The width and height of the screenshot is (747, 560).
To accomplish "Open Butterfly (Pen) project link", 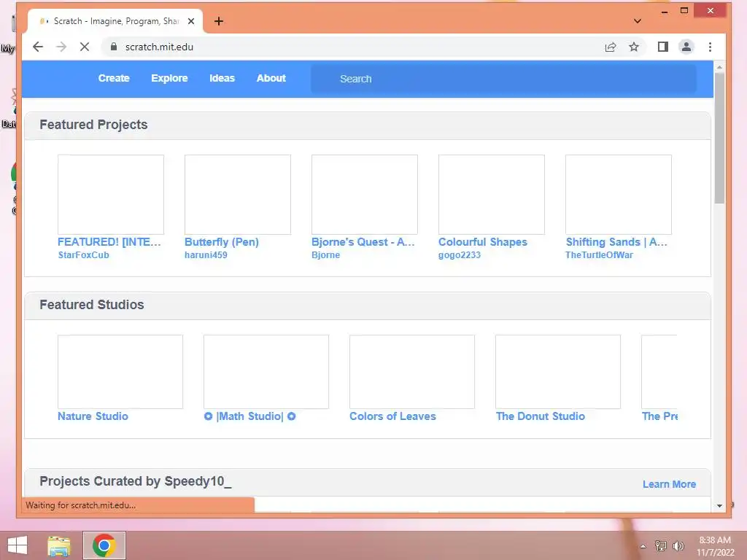I will coord(222,242).
